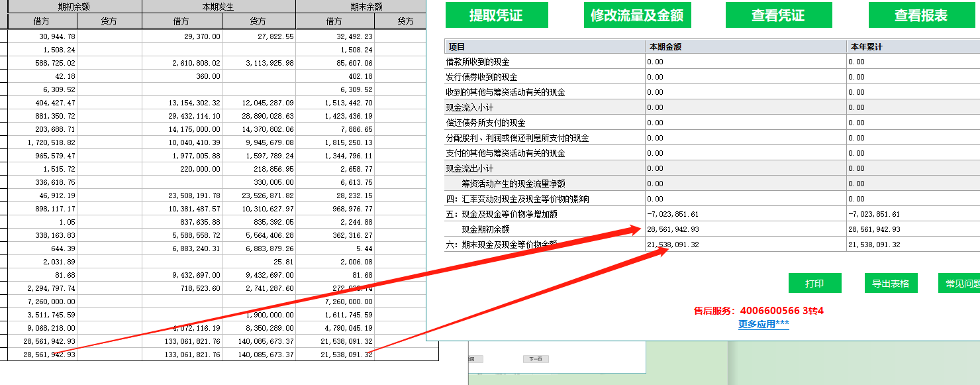Open the 查看报表 report view
This screenshot has height=385, width=980.
pyautogui.click(x=920, y=15)
